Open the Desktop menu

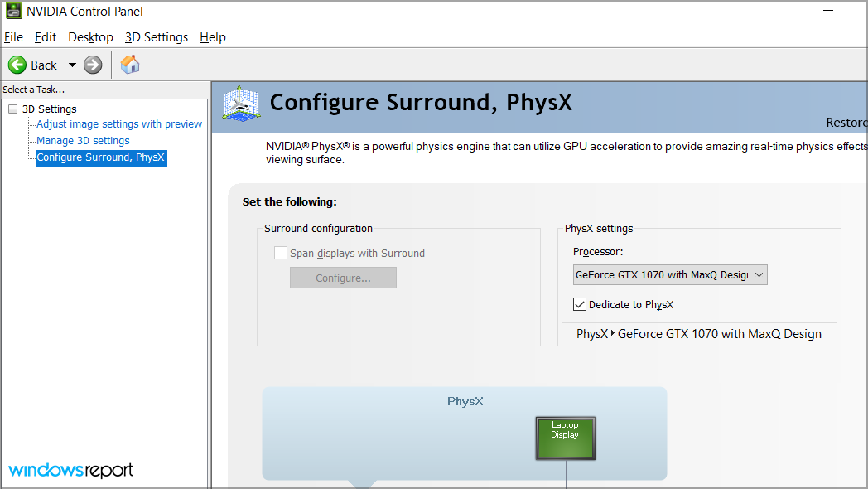click(x=90, y=37)
